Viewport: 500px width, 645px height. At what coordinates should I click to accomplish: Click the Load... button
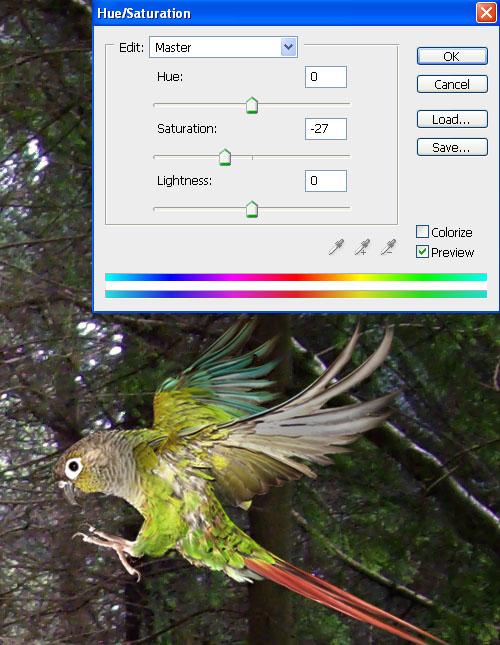click(452, 119)
